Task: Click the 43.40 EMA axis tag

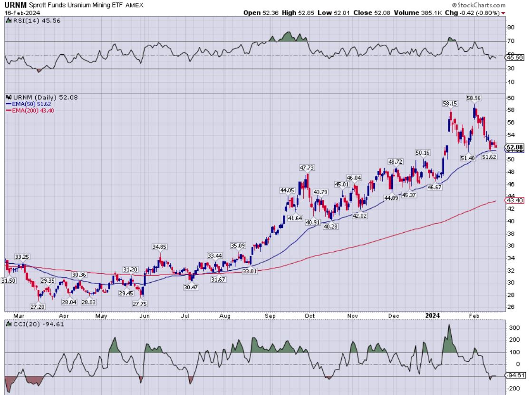Action: point(515,200)
